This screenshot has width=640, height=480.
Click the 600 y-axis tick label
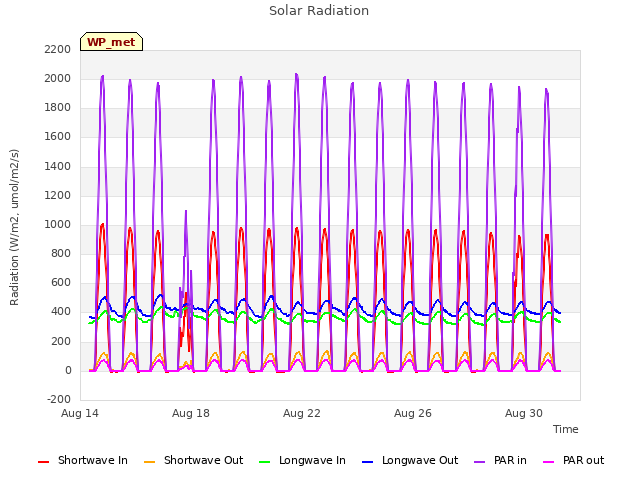[61, 283]
